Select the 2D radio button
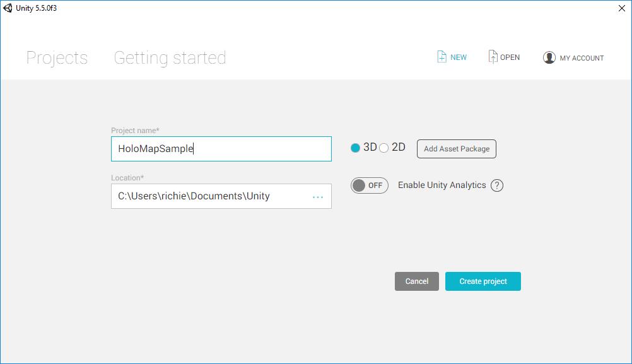Viewport: 632px width, 364px height. click(x=383, y=148)
